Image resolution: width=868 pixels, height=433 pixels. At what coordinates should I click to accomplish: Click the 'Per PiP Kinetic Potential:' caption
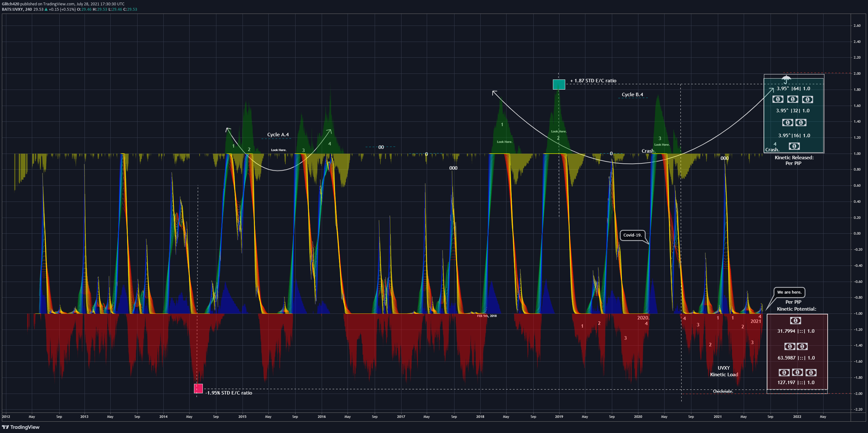[796, 305]
